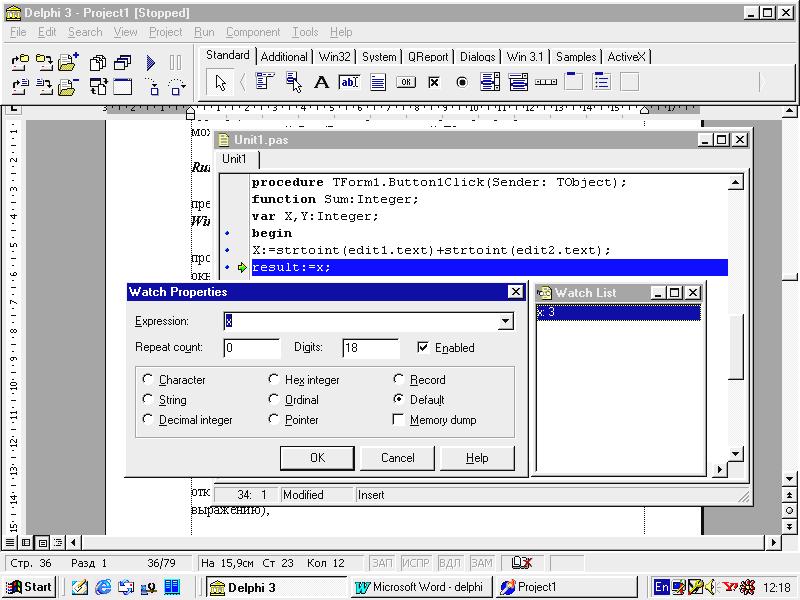Click the Trace Into debug icon
This screenshot has height=600, width=800.
pos(152,87)
